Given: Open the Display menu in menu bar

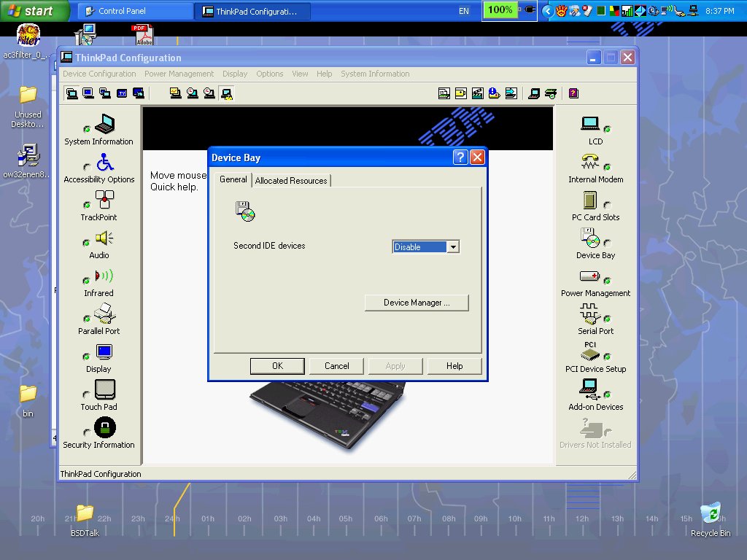Looking at the screenshot, I should click(235, 74).
